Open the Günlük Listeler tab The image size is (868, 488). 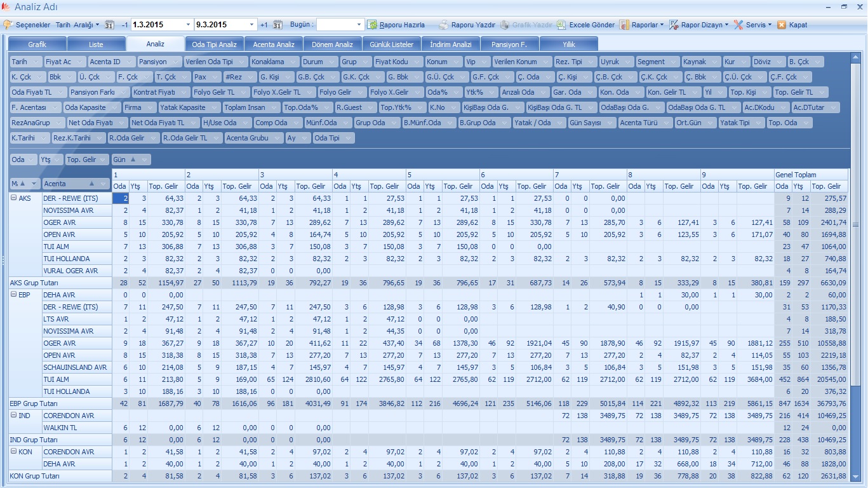pyautogui.click(x=391, y=44)
